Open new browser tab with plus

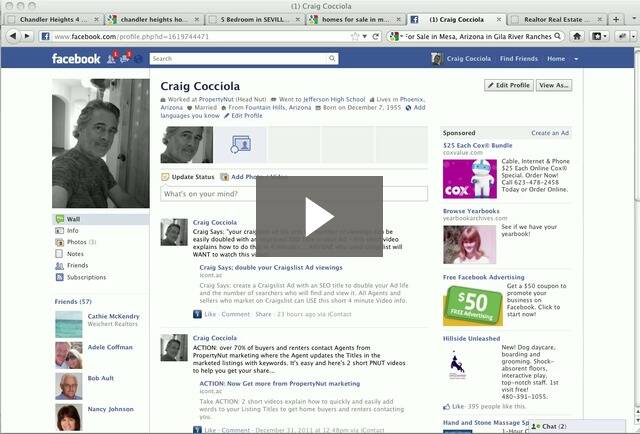616,19
